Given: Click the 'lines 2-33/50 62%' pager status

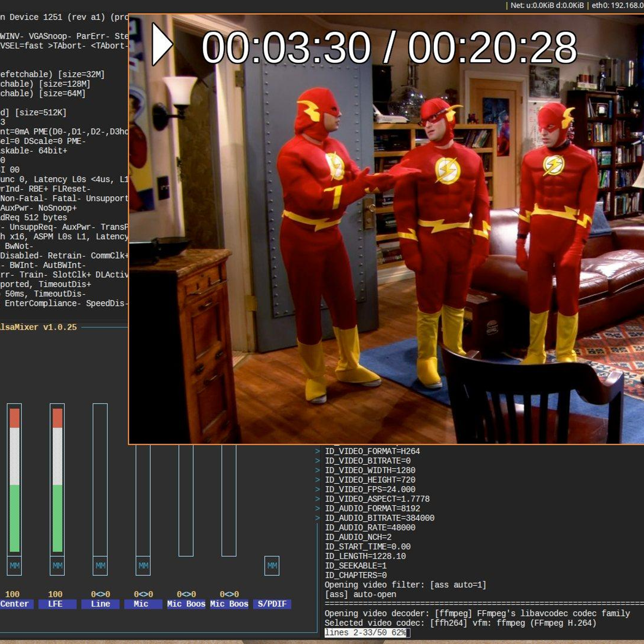Looking at the screenshot, I should tap(365, 632).
